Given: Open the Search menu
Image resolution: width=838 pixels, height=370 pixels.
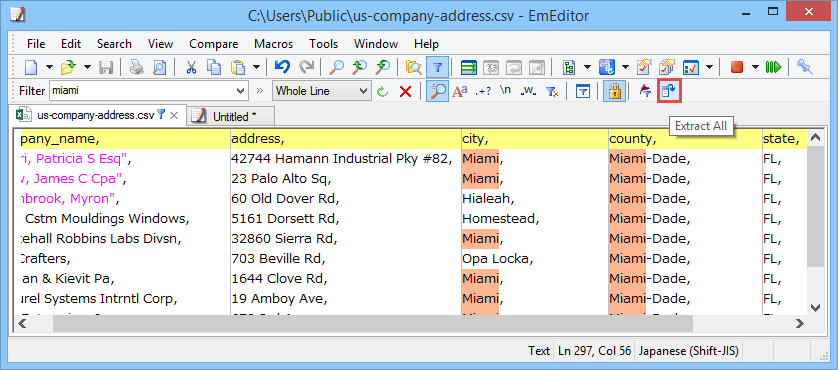Looking at the screenshot, I should tap(114, 44).
